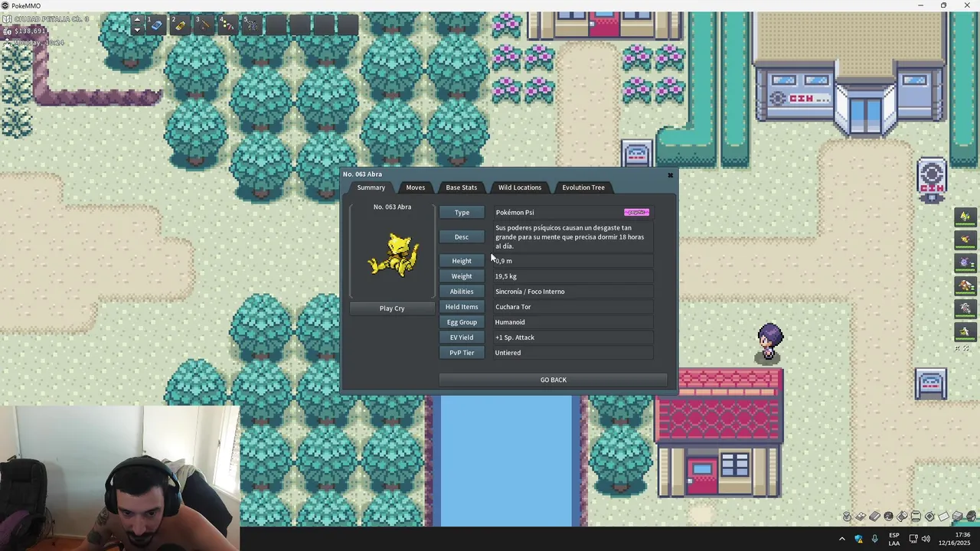The height and width of the screenshot is (551, 980).
Task: Open the Evolution Tree tab
Action: (x=583, y=187)
